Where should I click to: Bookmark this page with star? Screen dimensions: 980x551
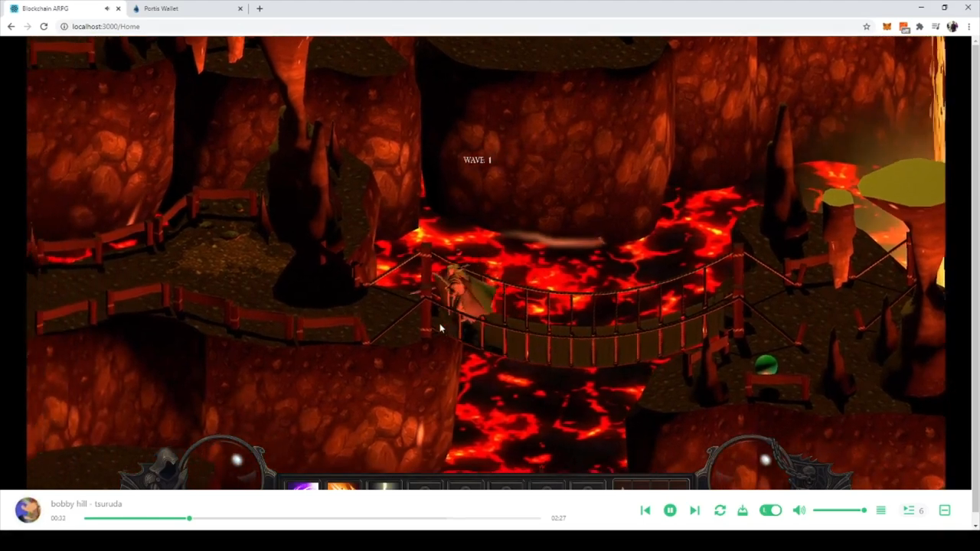867,26
